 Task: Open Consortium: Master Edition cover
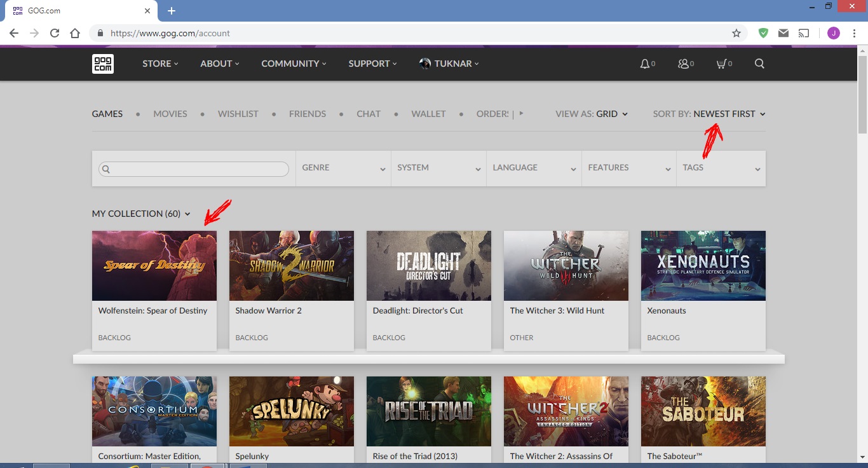click(154, 411)
